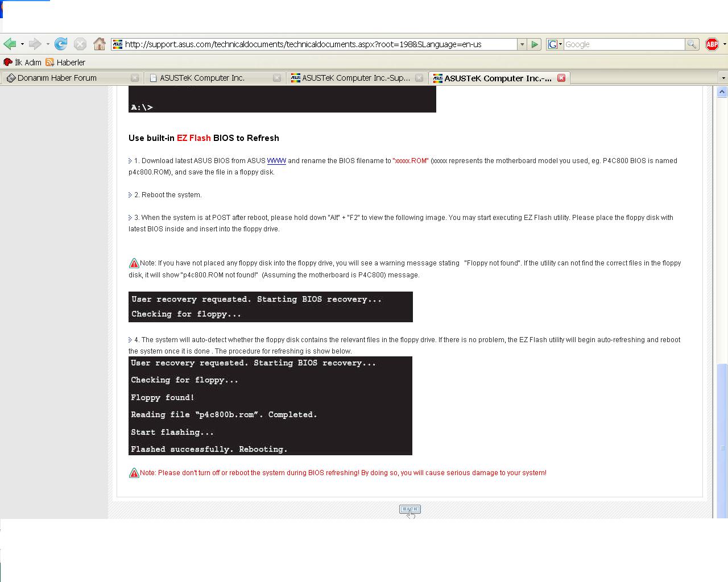The width and height of the screenshot is (728, 582).
Task: Click the red "don't turn off" warning text
Action: (343, 473)
